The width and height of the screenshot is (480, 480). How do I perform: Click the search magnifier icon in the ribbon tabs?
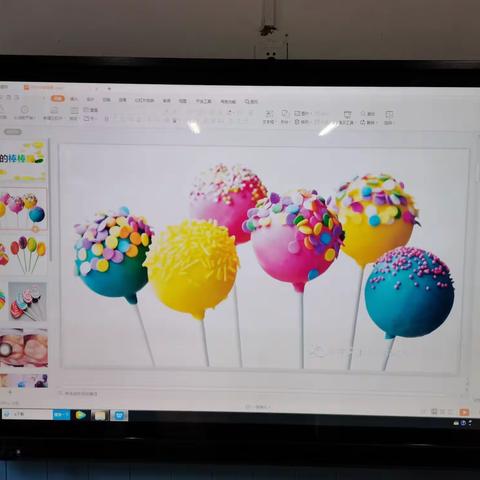click(x=247, y=101)
